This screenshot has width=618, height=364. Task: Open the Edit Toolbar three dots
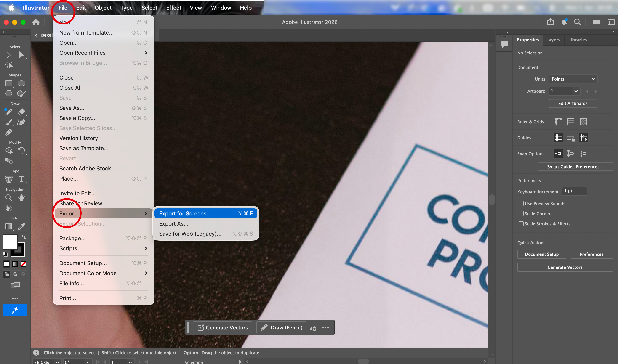[x=15, y=298]
